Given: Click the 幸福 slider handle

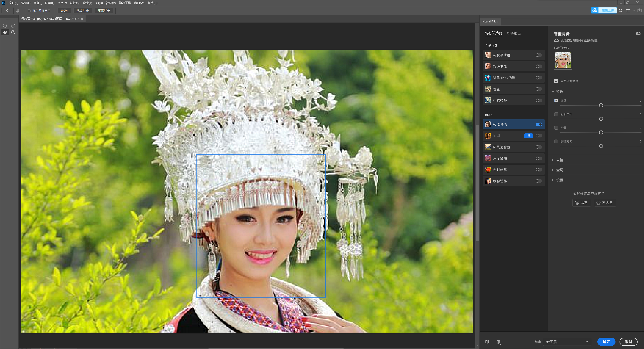Looking at the screenshot, I should pyautogui.click(x=601, y=105).
